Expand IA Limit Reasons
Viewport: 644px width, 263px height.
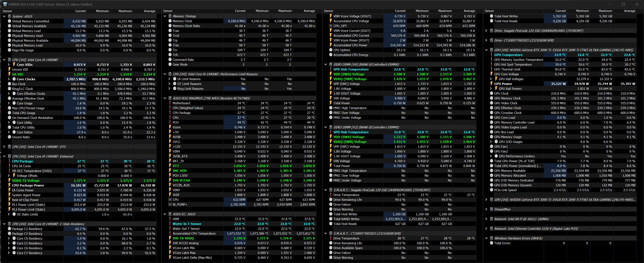point(169,79)
